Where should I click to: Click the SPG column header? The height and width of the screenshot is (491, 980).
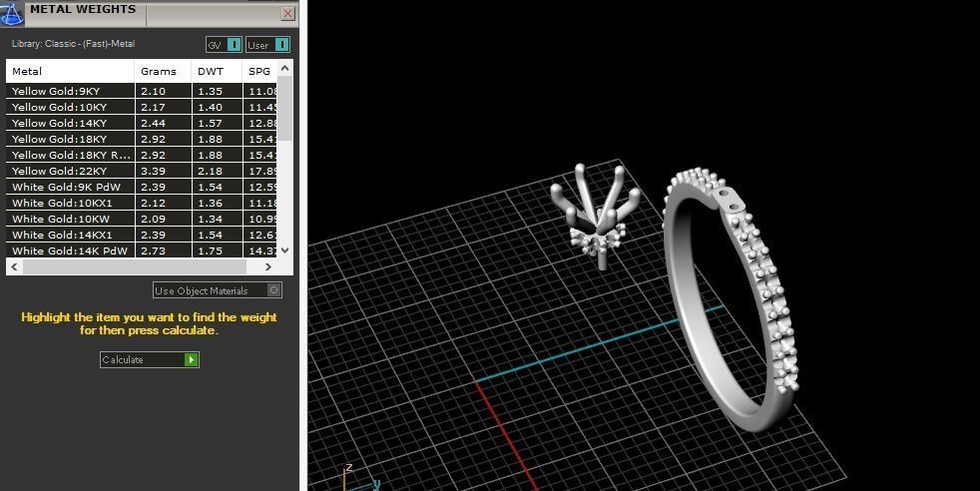[x=259, y=71]
